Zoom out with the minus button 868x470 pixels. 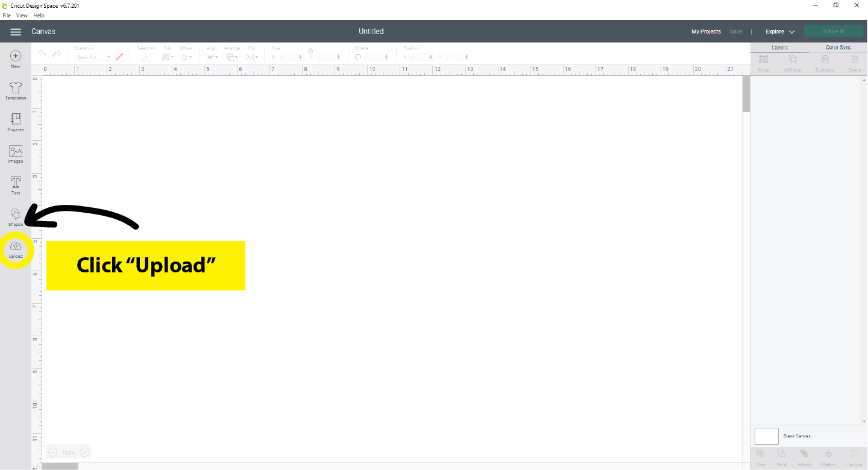point(52,452)
